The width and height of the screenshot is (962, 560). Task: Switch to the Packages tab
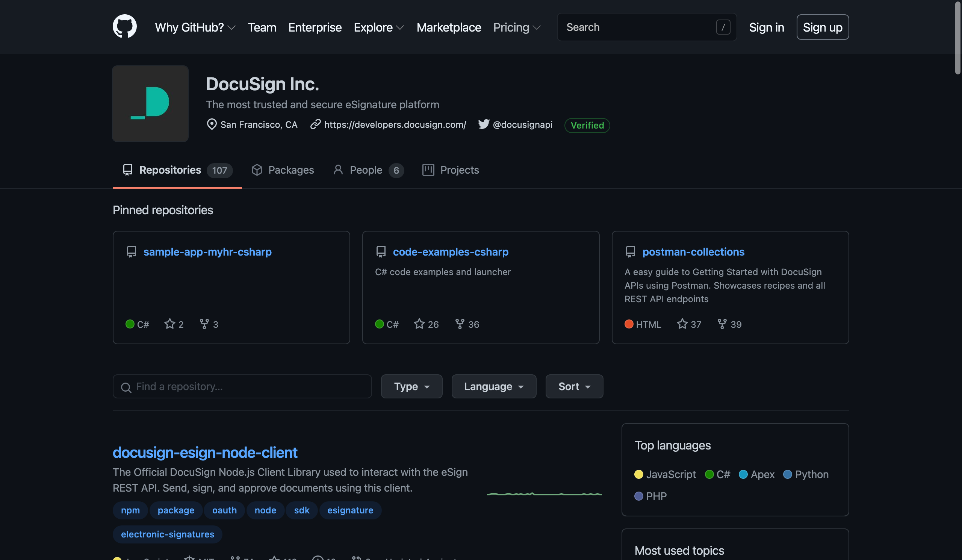click(283, 170)
